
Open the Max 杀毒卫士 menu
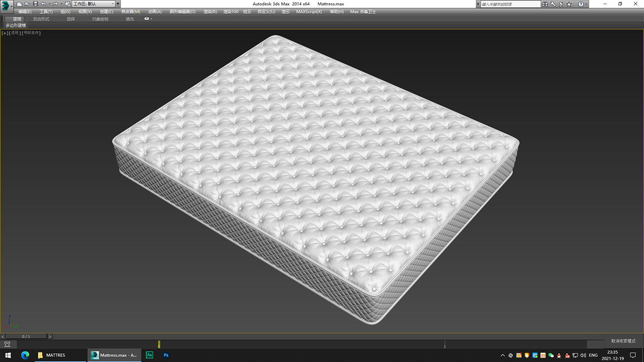(363, 11)
